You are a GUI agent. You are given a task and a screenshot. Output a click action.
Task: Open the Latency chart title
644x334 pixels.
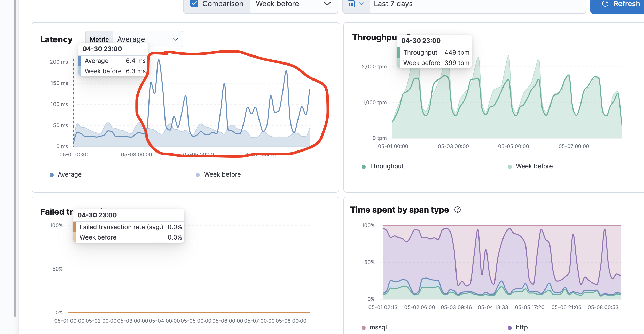coord(56,39)
